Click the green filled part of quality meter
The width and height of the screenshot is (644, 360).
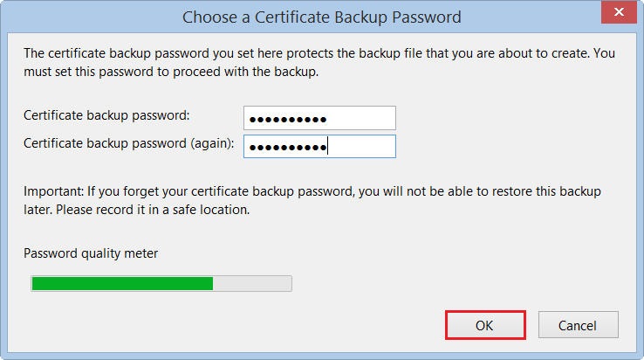(x=122, y=283)
